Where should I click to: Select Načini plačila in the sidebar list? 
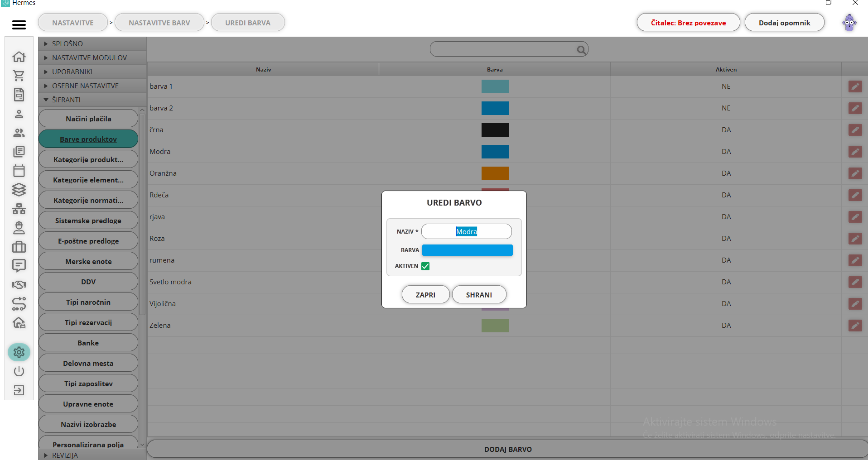coord(88,119)
